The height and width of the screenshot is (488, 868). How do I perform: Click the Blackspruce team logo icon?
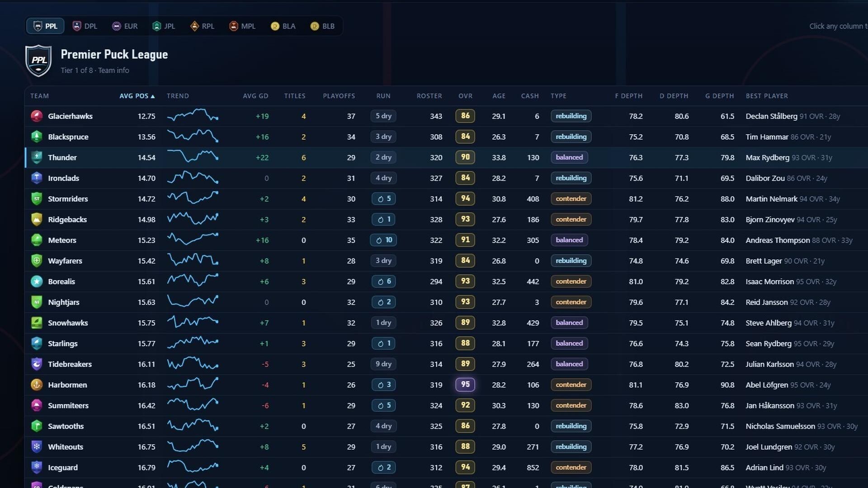tap(37, 137)
